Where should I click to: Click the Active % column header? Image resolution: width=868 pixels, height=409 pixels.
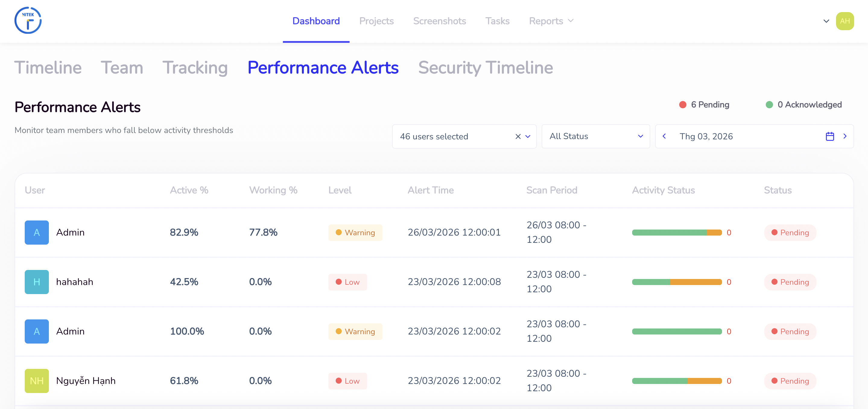click(189, 190)
